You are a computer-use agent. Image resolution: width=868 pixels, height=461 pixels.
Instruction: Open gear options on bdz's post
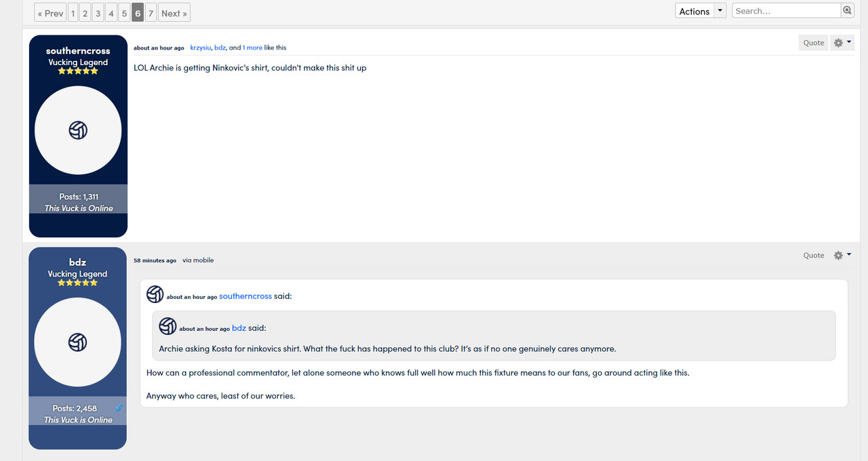tap(842, 256)
